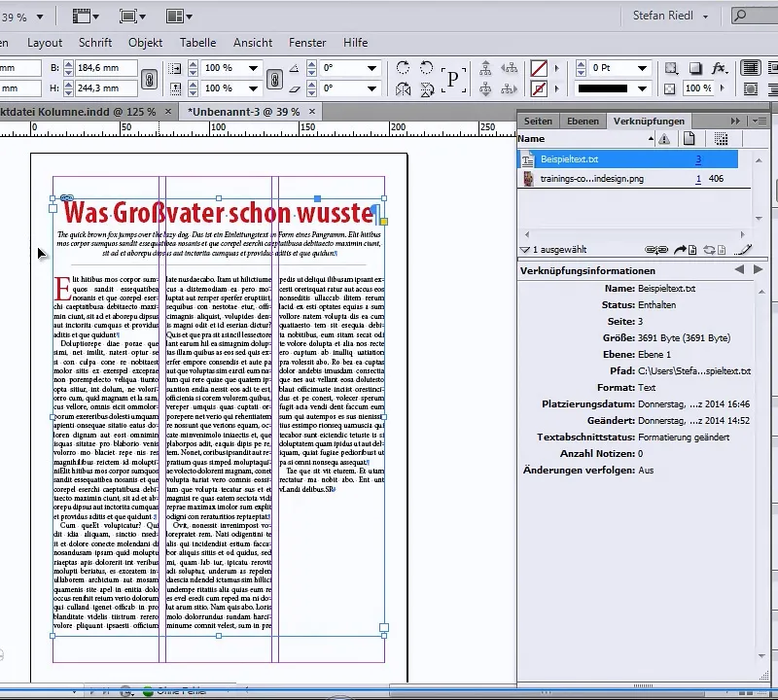778x700 pixels.
Task: Flip the selection horizontally
Action: [403, 89]
